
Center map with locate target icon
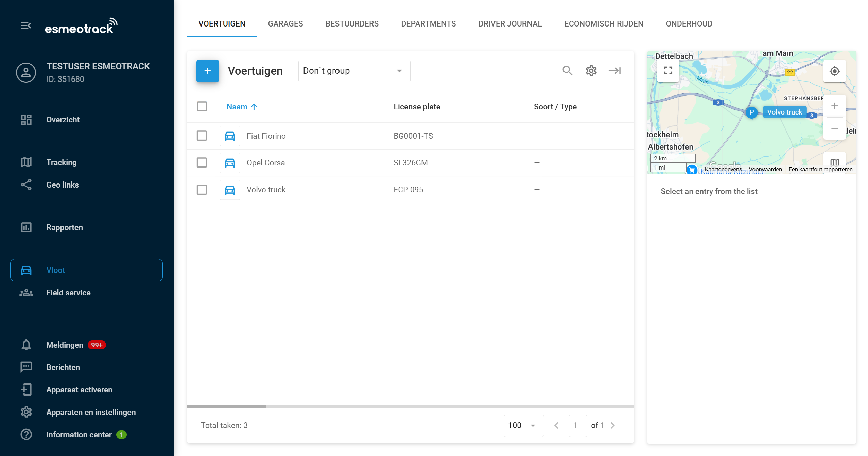coord(834,71)
